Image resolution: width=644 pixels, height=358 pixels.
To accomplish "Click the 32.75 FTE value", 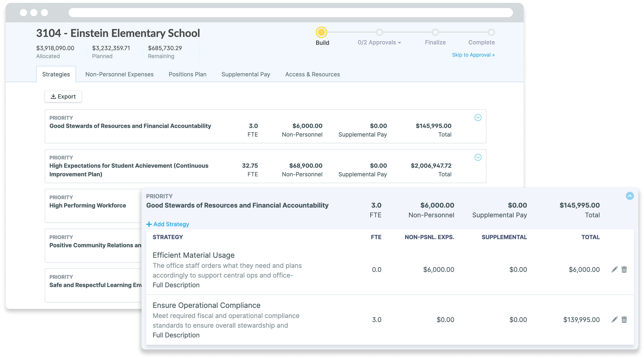I will click(x=250, y=166).
